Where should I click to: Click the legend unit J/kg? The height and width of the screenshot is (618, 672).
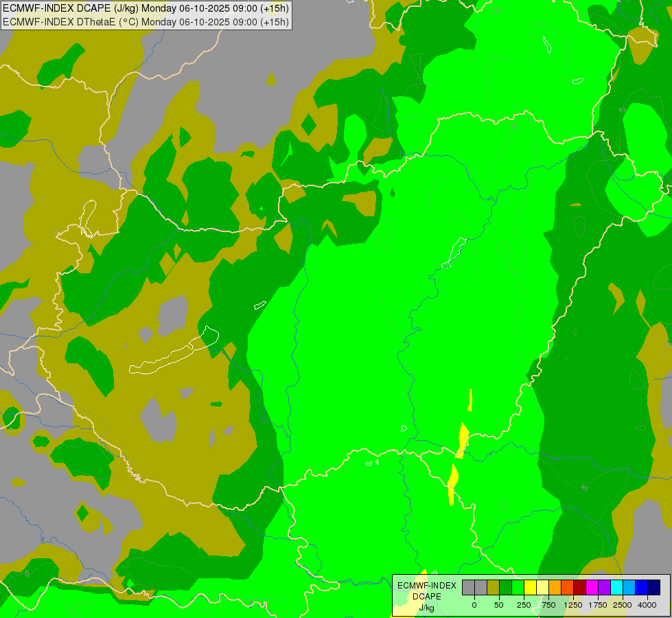pyautogui.click(x=427, y=608)
